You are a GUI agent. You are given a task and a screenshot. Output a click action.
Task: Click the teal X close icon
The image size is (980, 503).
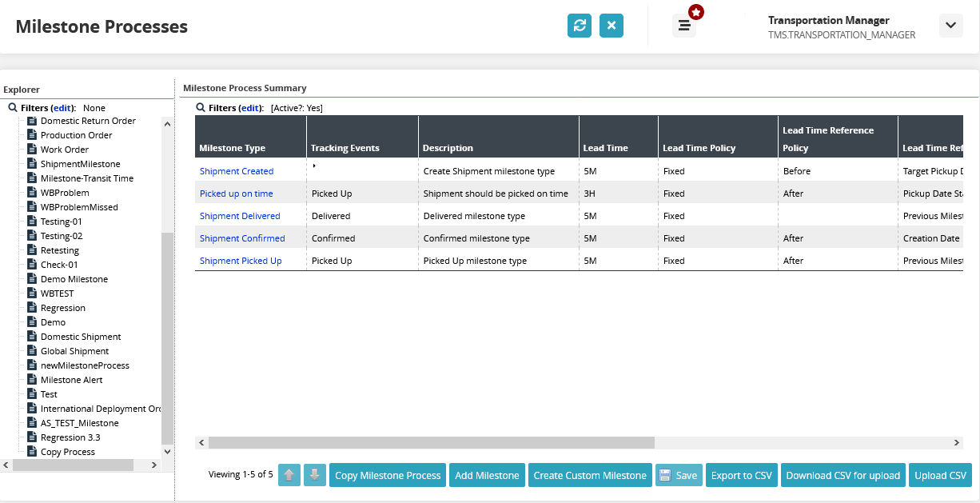[612, 26]
